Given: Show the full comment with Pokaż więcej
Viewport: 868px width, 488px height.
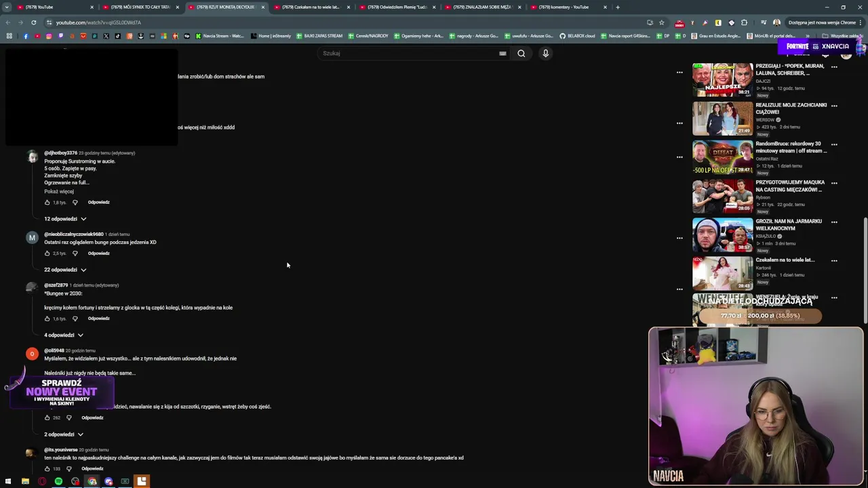Looking at the screenshot, I should 59,191.
